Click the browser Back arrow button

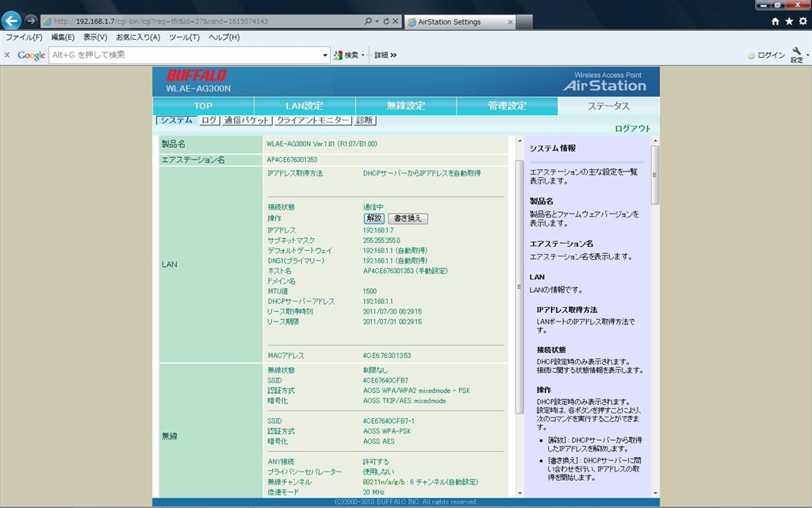click(x=11, y=21)
